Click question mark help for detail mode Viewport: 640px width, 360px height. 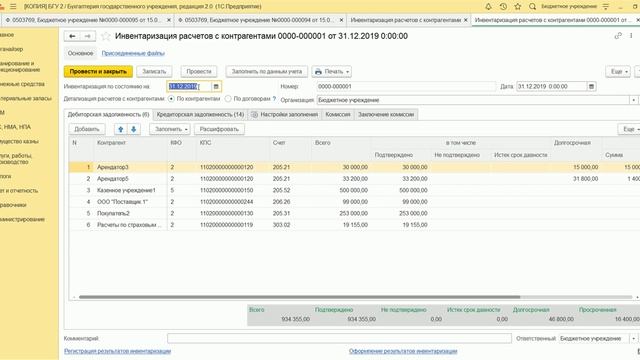point(274,99)
